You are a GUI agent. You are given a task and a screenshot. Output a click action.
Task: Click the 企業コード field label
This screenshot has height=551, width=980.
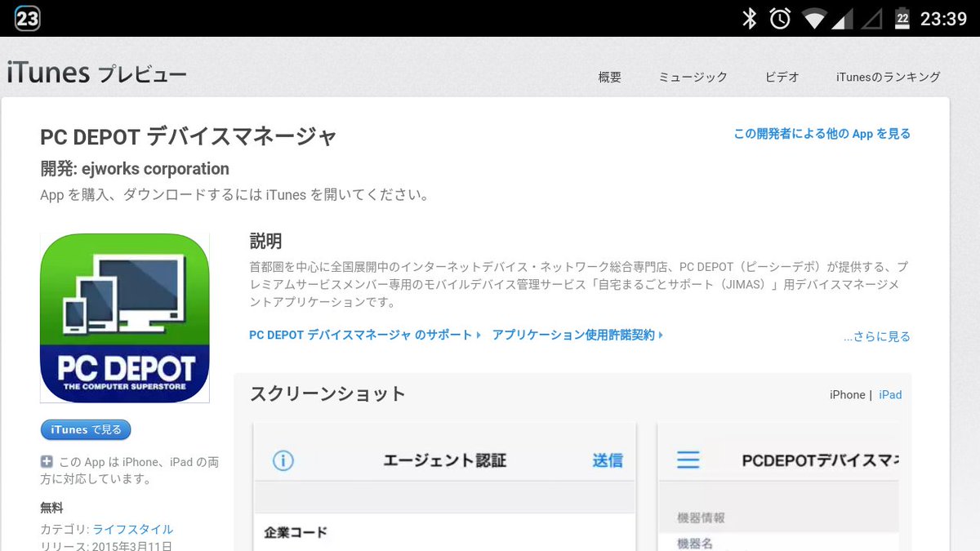coord(296,532)
